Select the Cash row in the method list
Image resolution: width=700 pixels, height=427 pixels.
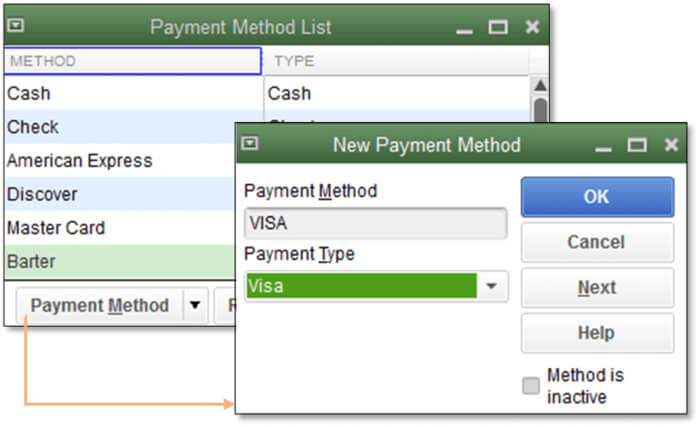tap(133, 93)
